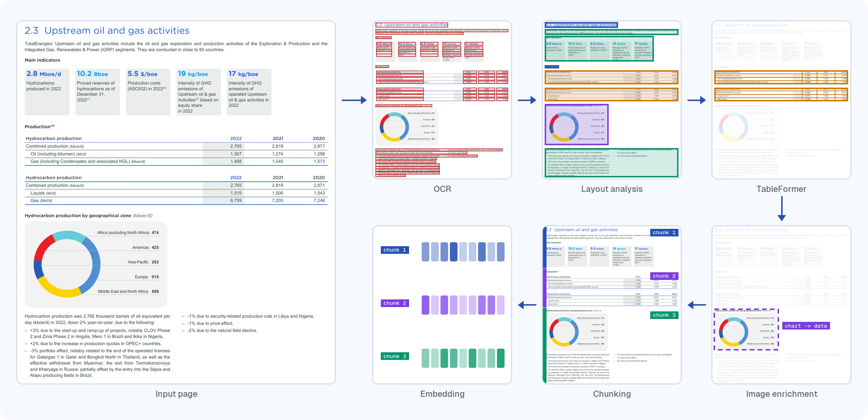Screen dimensions: 868x420
Task: Click the '5.5 $/boe' card on Input page
Action: point(148,92)
